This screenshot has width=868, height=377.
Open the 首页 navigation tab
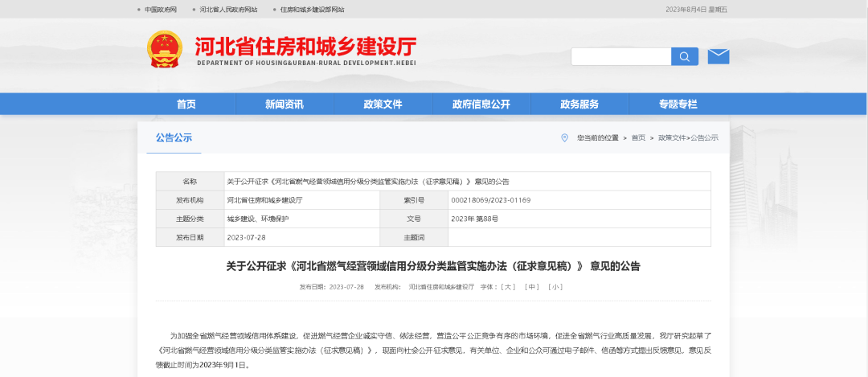[x=186, y=104]
